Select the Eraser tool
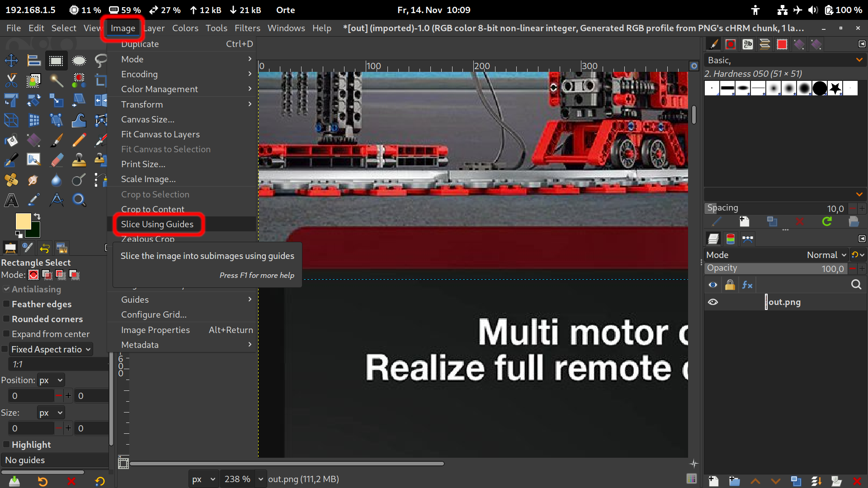Screen dimensions: 868x488 tap(57, 160)
